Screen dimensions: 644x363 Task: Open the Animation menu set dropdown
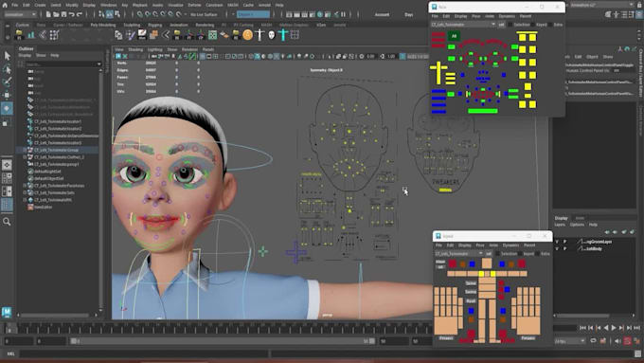click(20, 14)
